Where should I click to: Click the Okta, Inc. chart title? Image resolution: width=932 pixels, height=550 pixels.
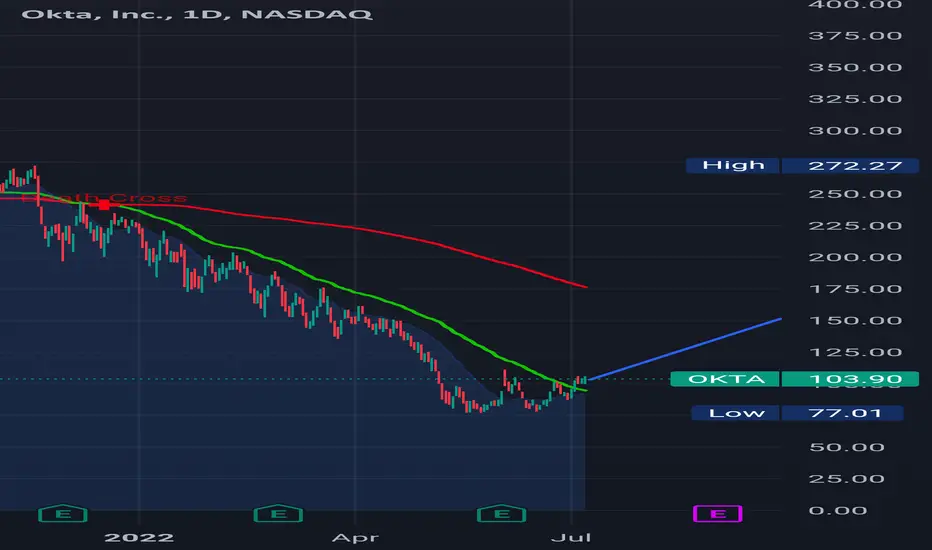(197, 14)
